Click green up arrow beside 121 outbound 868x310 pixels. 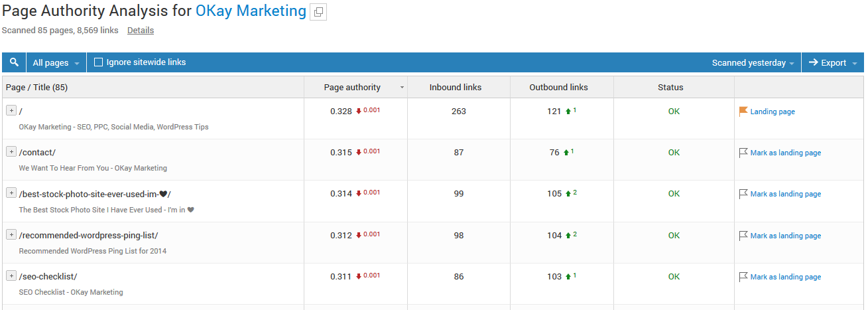[567, 112]
